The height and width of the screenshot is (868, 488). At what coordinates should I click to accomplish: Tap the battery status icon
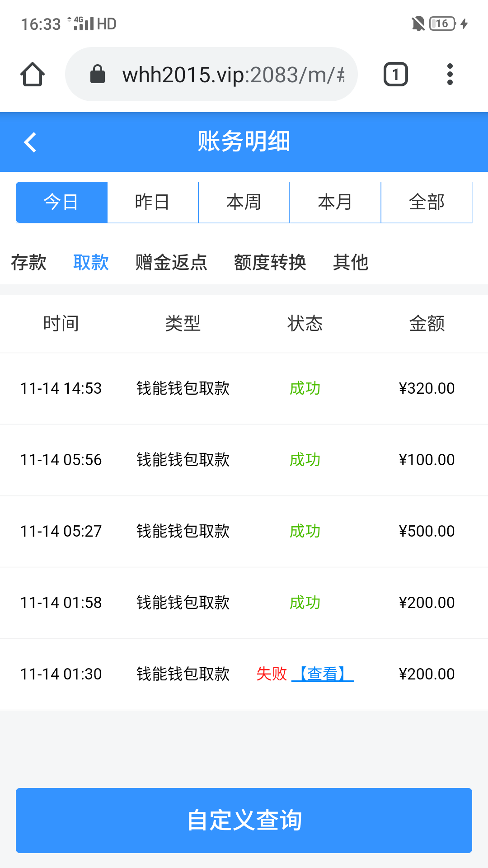tap(442, 24)
